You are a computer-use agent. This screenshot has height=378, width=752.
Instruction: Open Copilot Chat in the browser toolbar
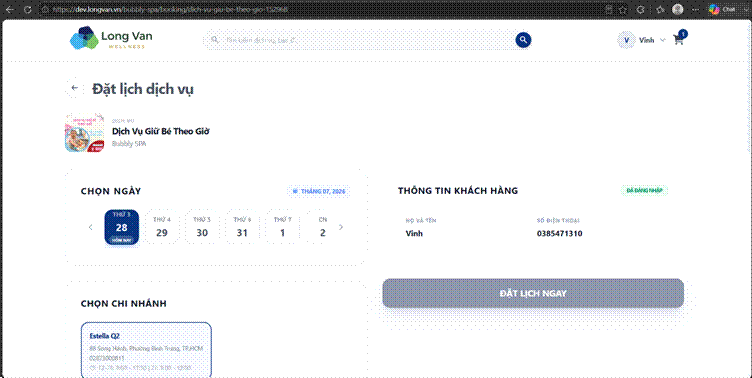pos(722,9)
